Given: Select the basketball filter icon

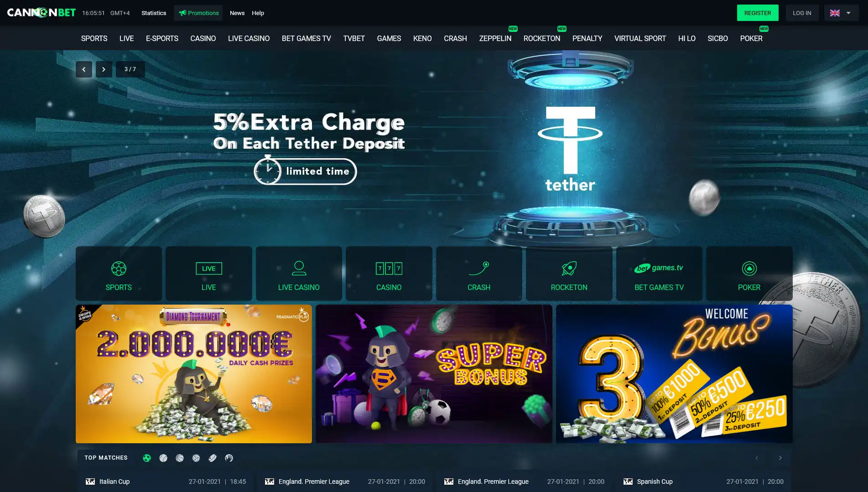Looking at the screenshot, I should click(180, 458).
